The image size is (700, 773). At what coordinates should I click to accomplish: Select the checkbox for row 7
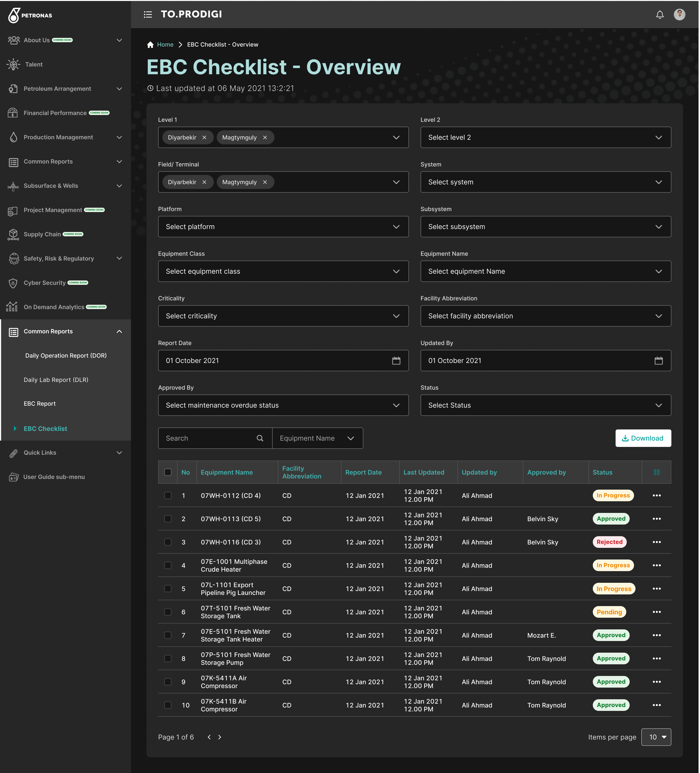coord(168,635)
